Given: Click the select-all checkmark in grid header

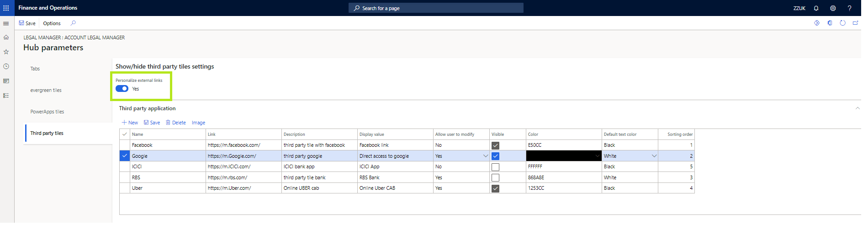Looking at the screenshot, I should click(x=124, y=134).
